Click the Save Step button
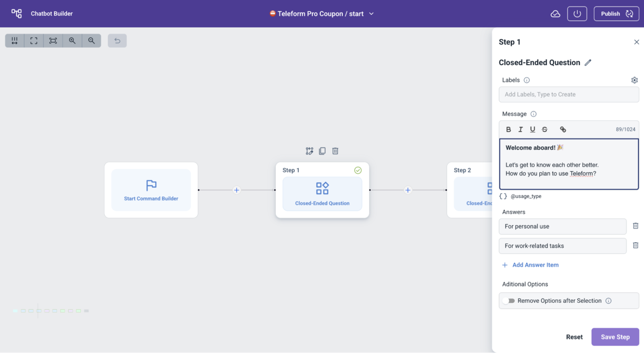Image resolution: width=644 pixels, height=353 pixels. point(615,337)
